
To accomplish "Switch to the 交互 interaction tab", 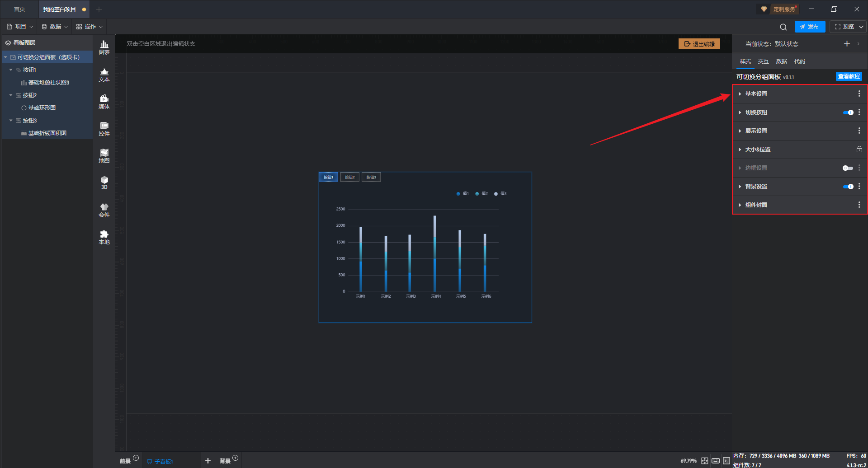I will [763, 61].
